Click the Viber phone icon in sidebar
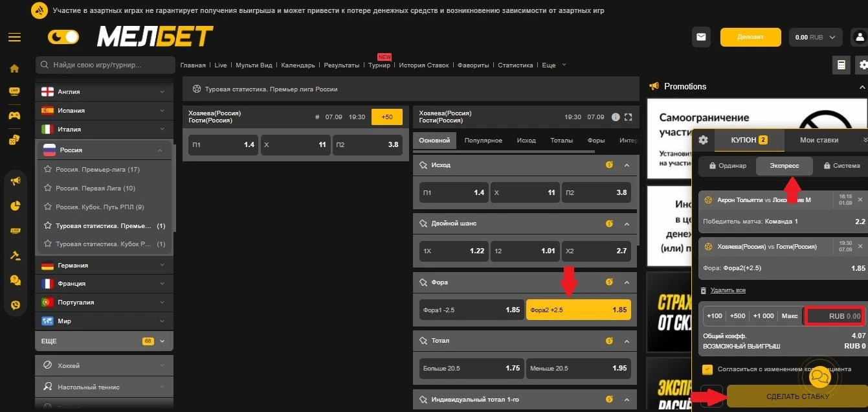 16,304
